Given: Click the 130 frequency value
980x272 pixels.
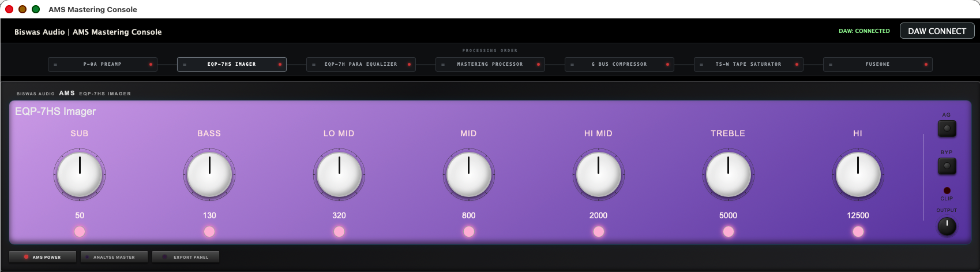Looking at the screenshot, I should pos(209,215).
